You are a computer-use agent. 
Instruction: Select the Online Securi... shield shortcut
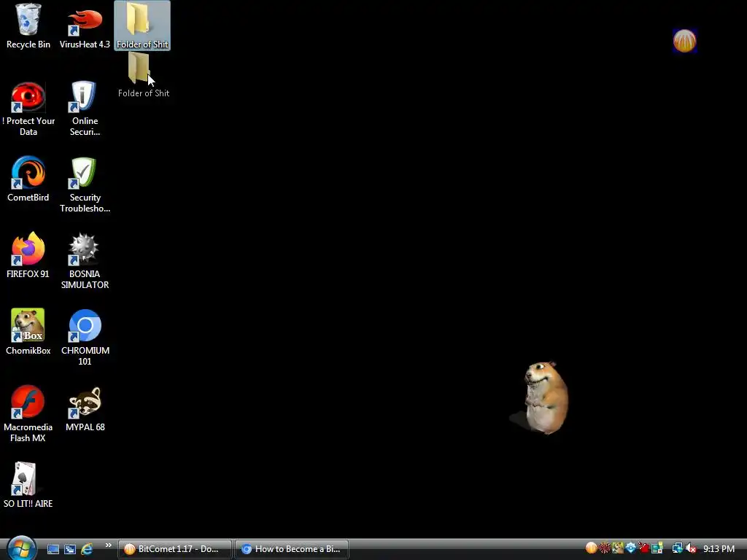(85, 109)
